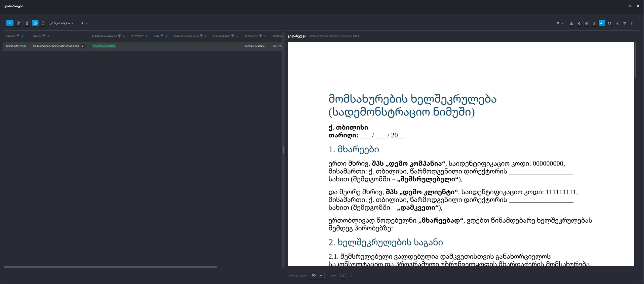Image resolution: width=644 pixels, height=284 pixels.
Task: Sort by the წყლის ნიშანი column
Action: point(237,36)
